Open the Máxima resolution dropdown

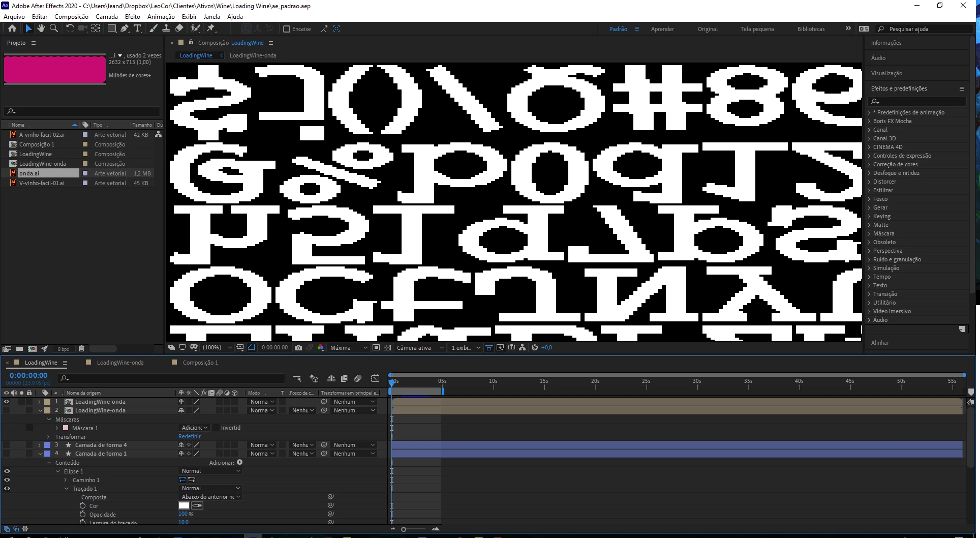point(349,348)
